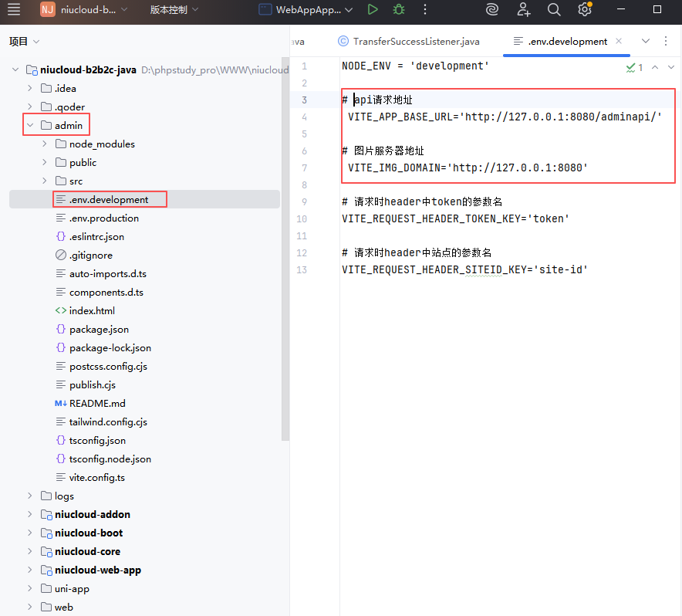Show the hidden editor tabs list dropdown
The width and height of the screenshot is (682, 616).
(x=646, y=42)
